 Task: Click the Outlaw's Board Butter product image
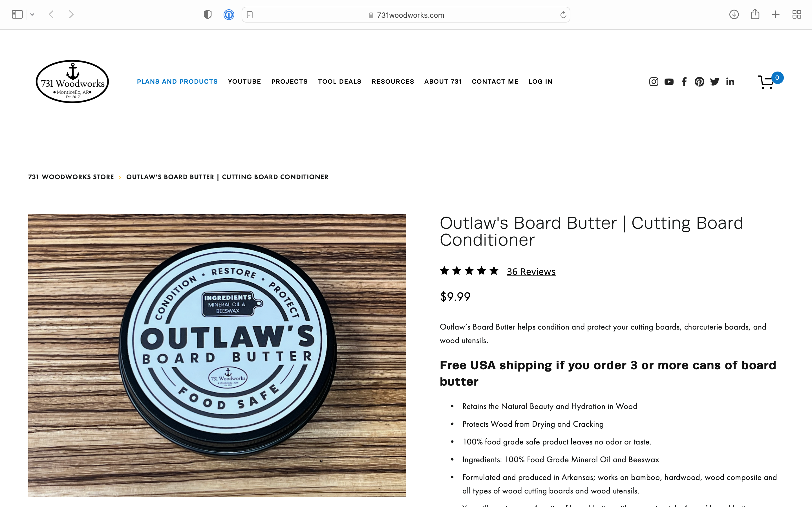click(x=217, y=355)
